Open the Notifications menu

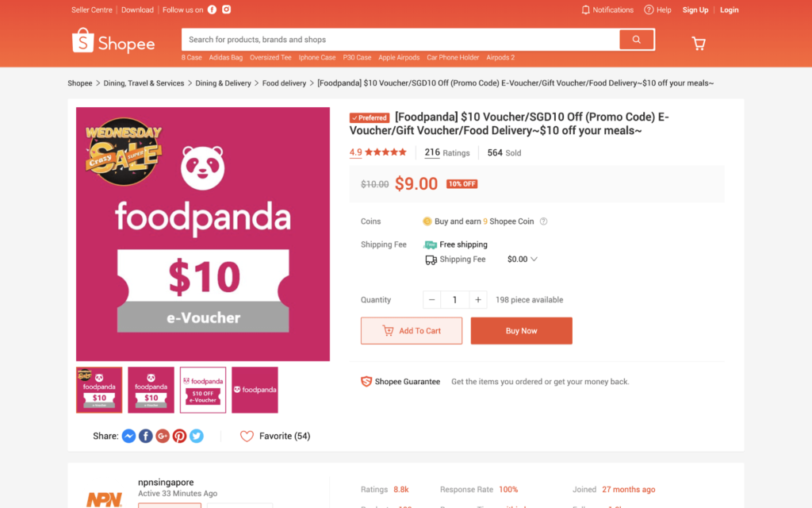coord(607,10)
